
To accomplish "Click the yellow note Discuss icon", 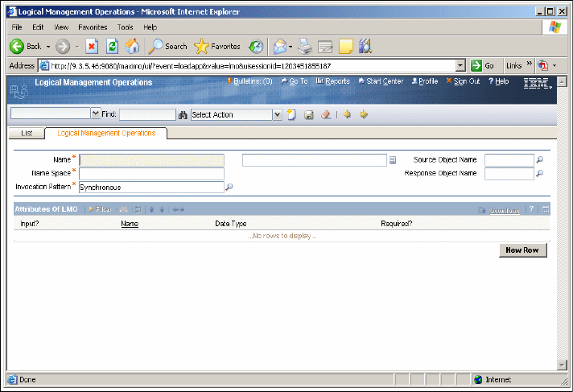I will [x=346, y=47].
